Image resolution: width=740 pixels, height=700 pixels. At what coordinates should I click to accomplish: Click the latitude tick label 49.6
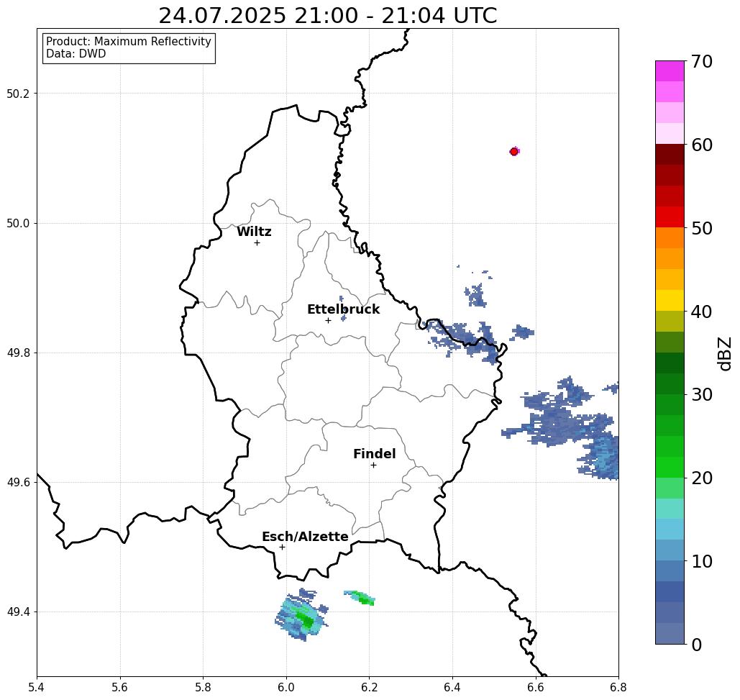pyautogui.click(x=18, y=483)
